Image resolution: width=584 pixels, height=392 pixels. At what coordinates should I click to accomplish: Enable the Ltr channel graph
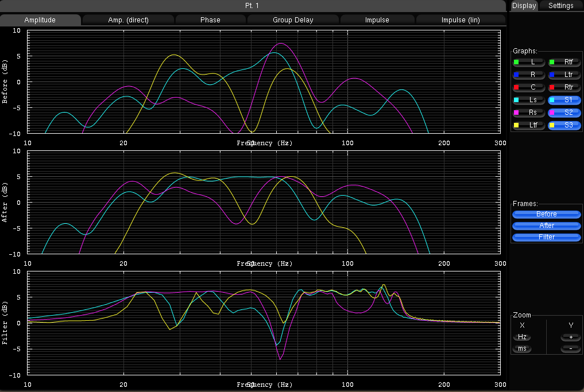tap(564, 74)
